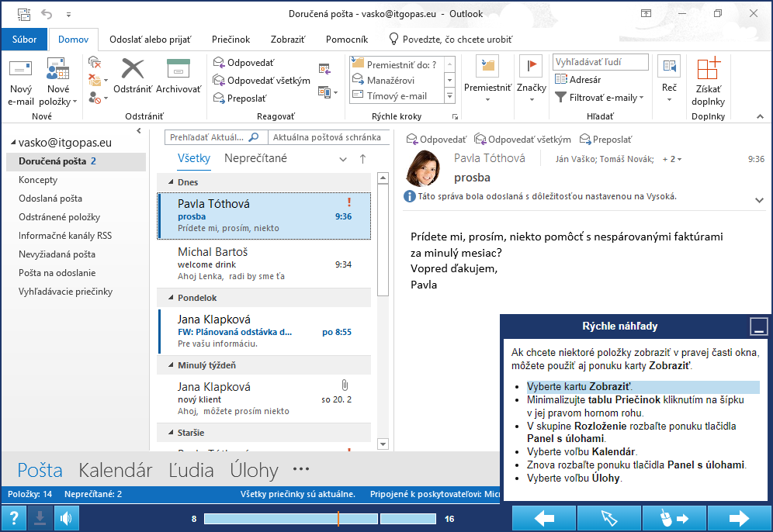This screenshot has width=773, height=532.
Task: Archive the message with Archivovať
Action: pyautogui.click(x=179, y=76)
